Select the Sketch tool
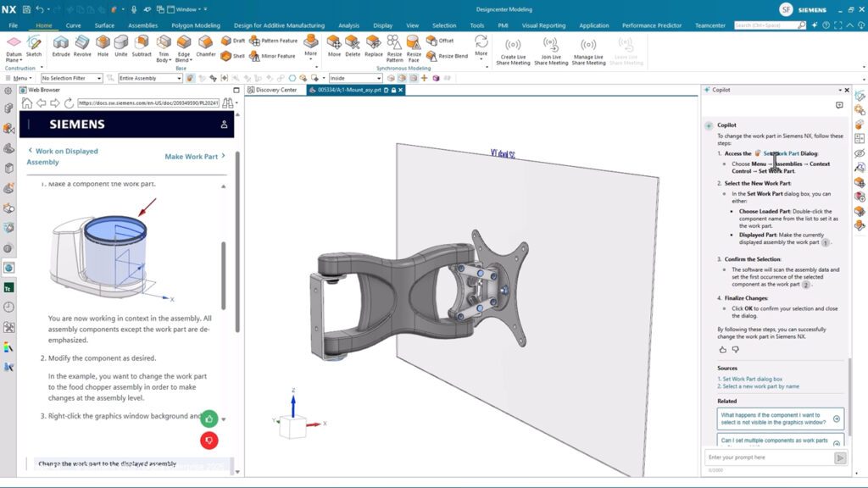 point(34,47)
